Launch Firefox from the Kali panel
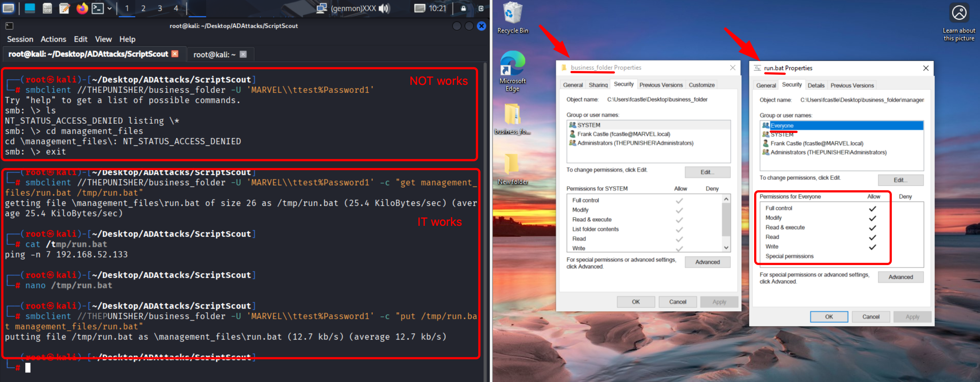The height and width of the screenshot is (382, 980). [82, 8]
